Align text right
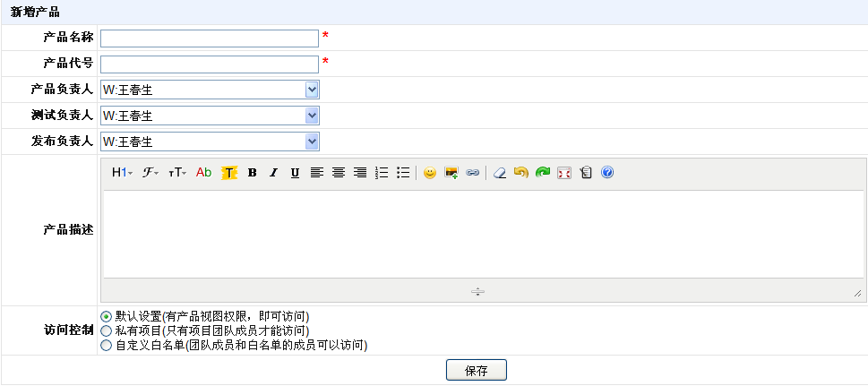868x386 pixels. [x=360, y=173]
